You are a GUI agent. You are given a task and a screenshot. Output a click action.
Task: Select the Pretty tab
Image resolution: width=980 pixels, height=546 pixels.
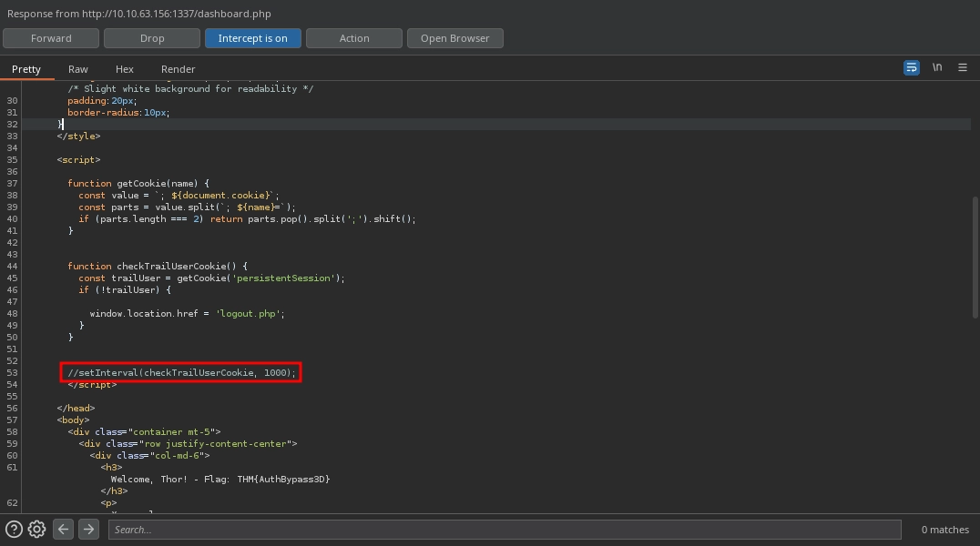tap(26, 68)
